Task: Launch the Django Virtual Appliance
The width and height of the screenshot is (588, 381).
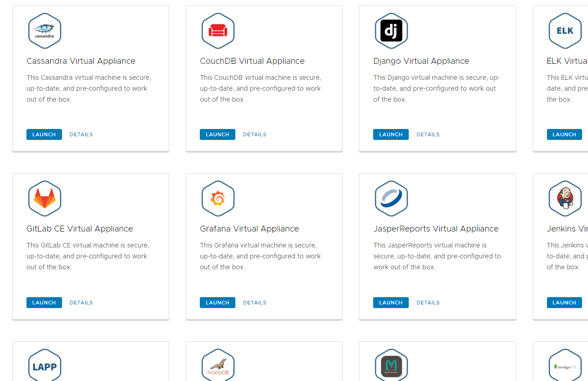Action: [391, 134]
